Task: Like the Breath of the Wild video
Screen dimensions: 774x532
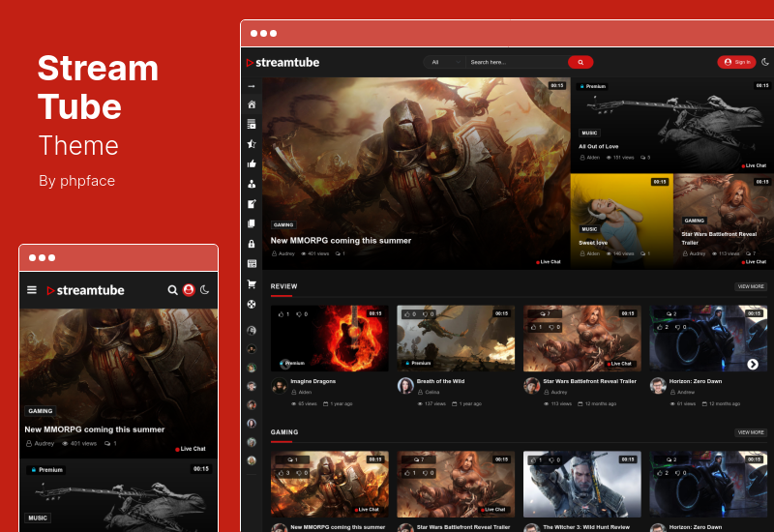Action: click(x=409, y=313)
